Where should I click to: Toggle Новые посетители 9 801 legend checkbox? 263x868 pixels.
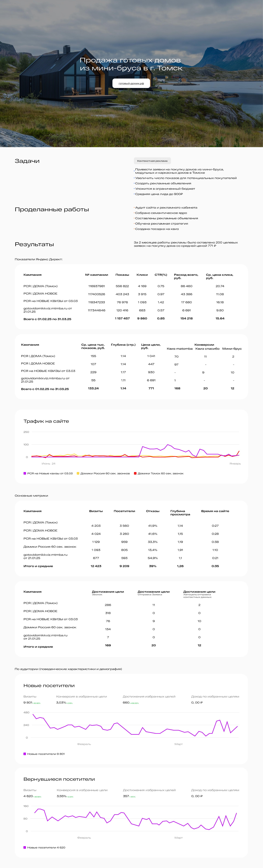(x=25, y=754)
